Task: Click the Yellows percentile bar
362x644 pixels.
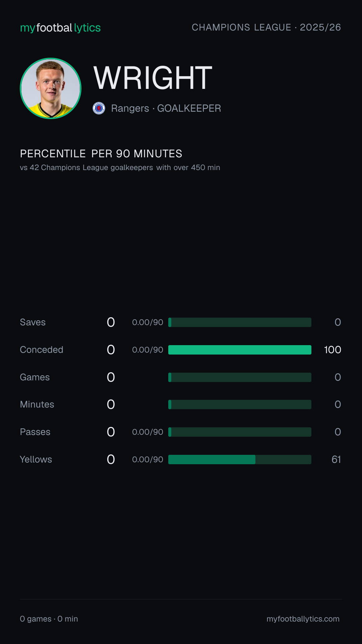Action: [x=240, y=460]
